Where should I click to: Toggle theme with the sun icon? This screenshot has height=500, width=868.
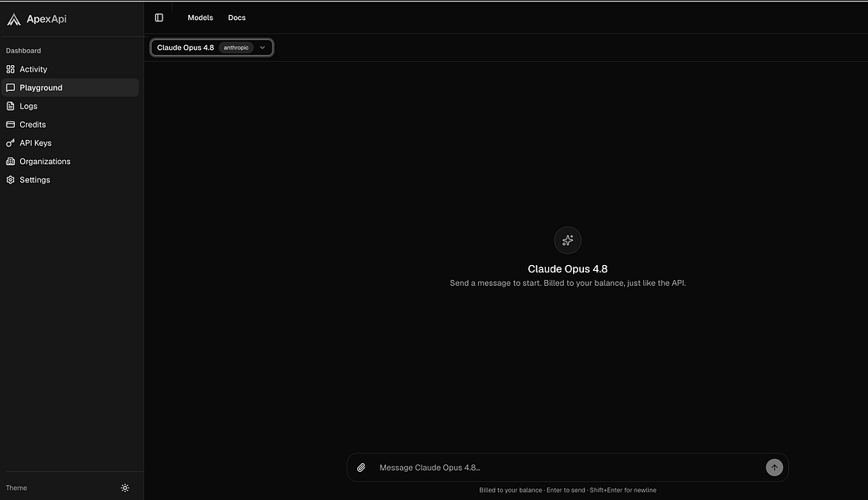click(125, 487)
